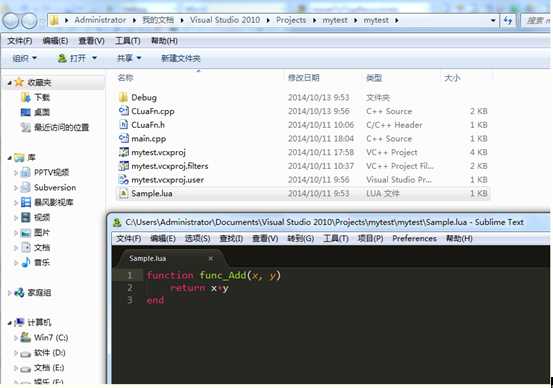Click the 暴风影视库 library icon

(x=26, y=202)
